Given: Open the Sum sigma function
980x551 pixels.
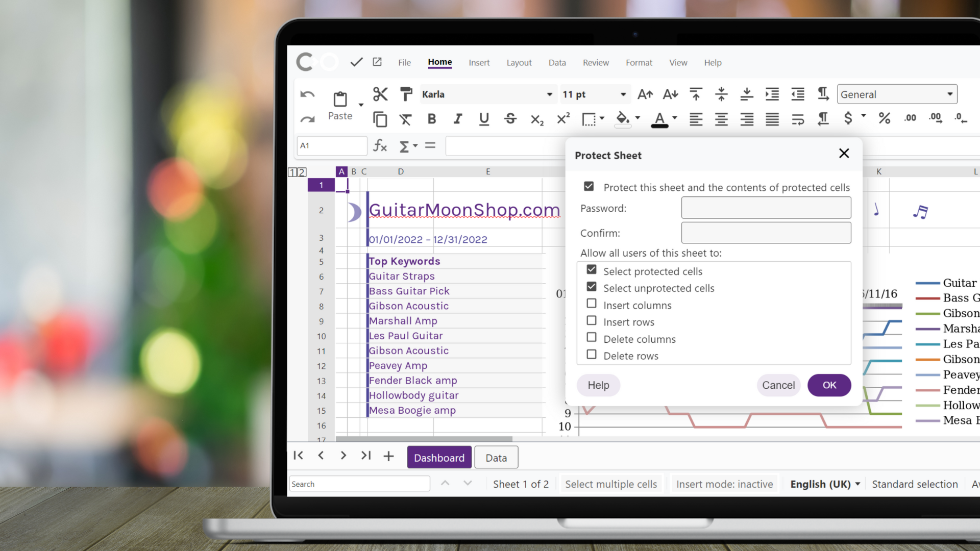Looking at the screenshot, I should tap(405, 146).
